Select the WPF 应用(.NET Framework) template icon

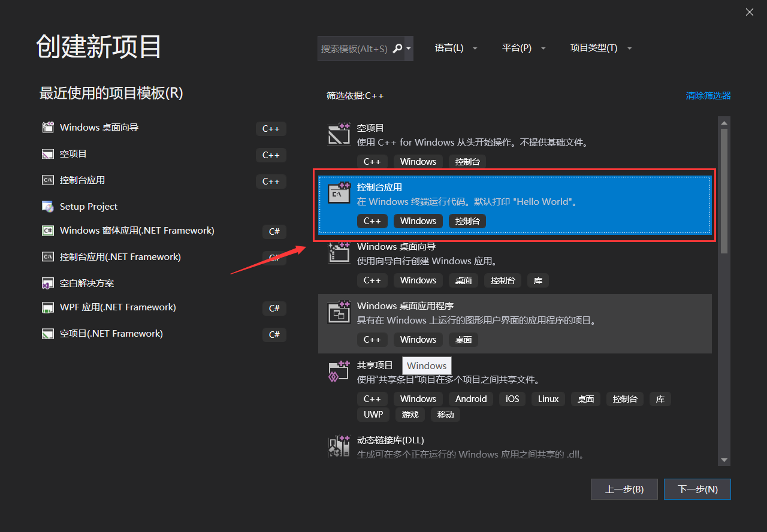(x=47, y=307)
